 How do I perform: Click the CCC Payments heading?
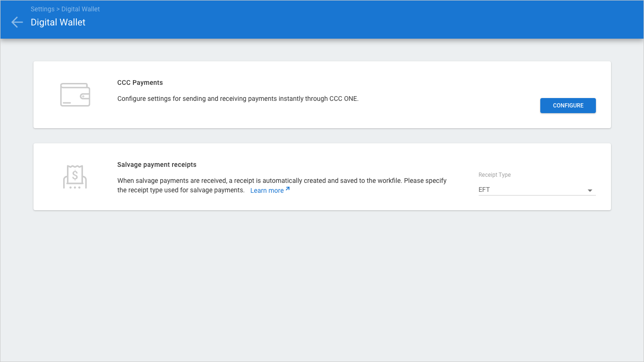point(140,82)
